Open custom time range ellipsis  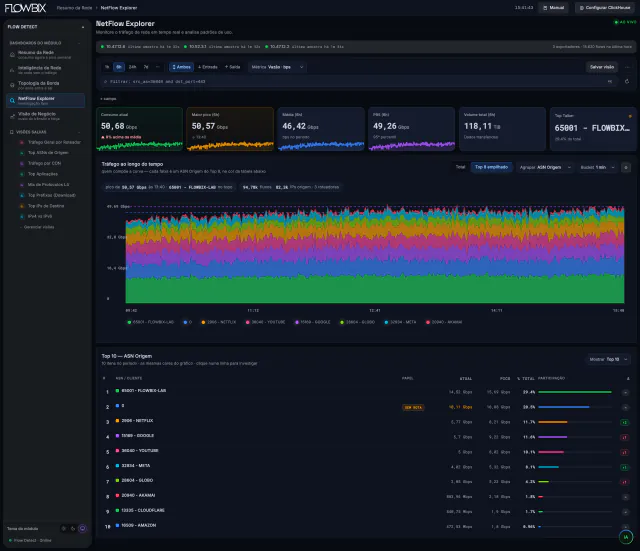point(158,67)
